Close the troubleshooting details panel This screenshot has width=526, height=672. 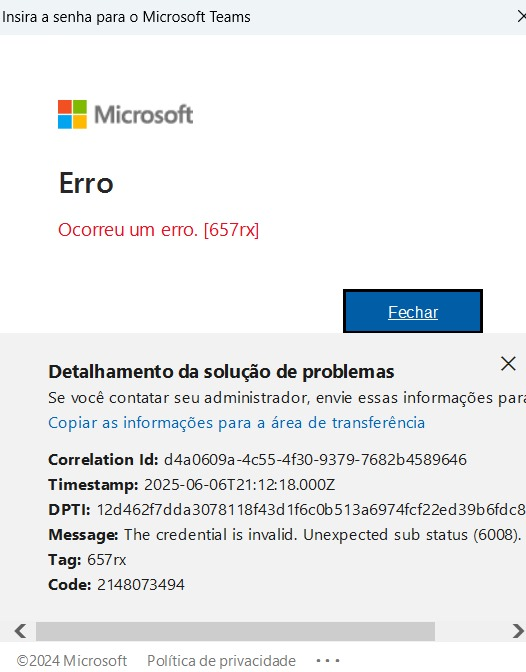[508, 363]
